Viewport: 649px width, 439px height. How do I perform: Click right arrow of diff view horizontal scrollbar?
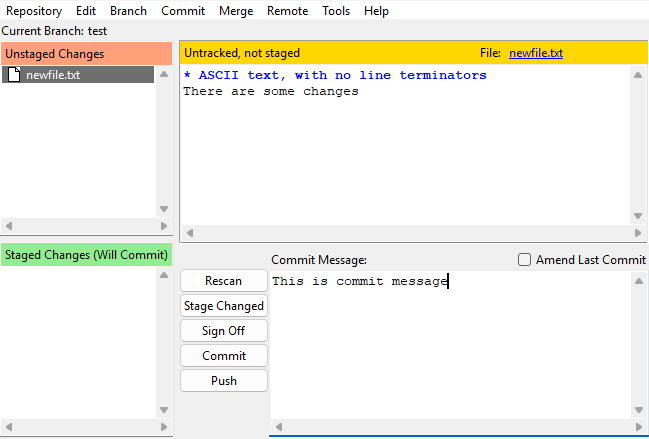pyautogui.click(x=638, y=233)
